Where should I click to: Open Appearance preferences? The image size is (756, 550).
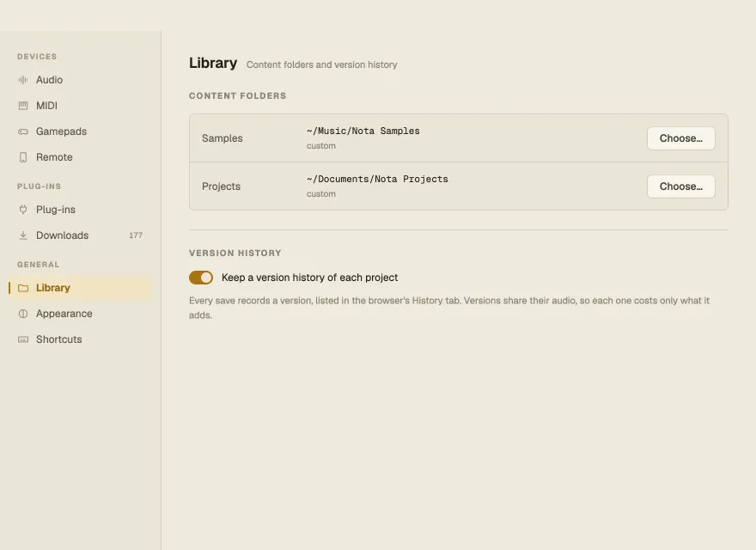pos(80,314)
